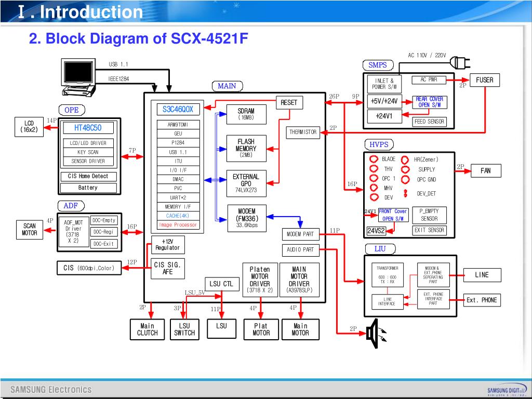
Task: Click the red circle next to HR(Zener)
Action: [405, 159]
